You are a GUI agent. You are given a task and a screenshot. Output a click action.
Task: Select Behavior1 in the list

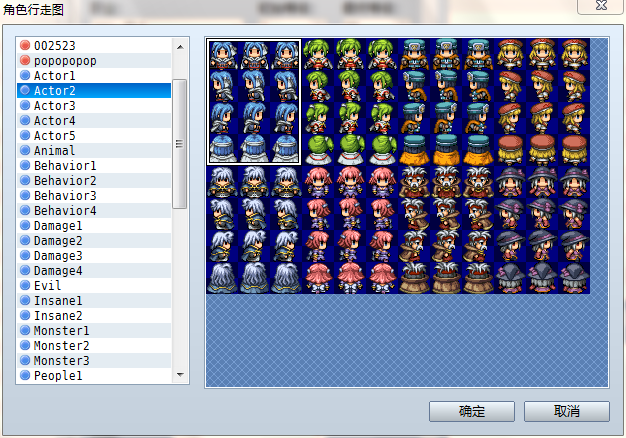pyautogui.click(x=94, y=166)
